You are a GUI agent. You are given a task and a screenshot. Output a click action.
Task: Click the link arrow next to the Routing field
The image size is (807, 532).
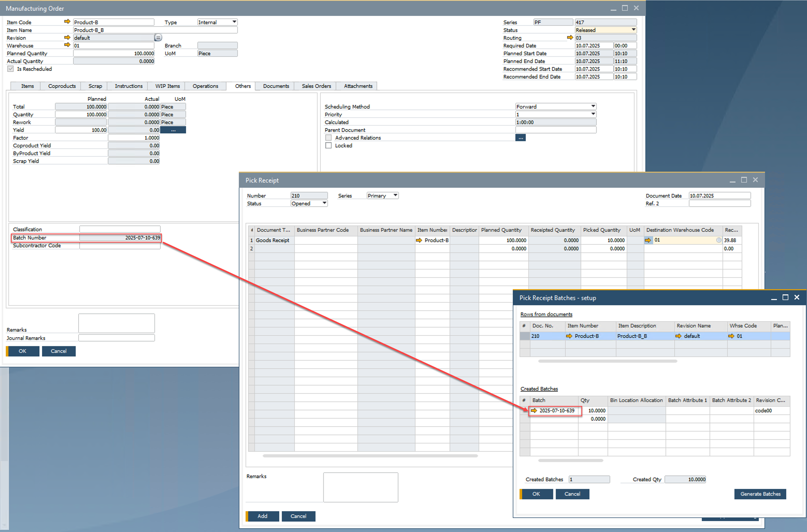570,38
